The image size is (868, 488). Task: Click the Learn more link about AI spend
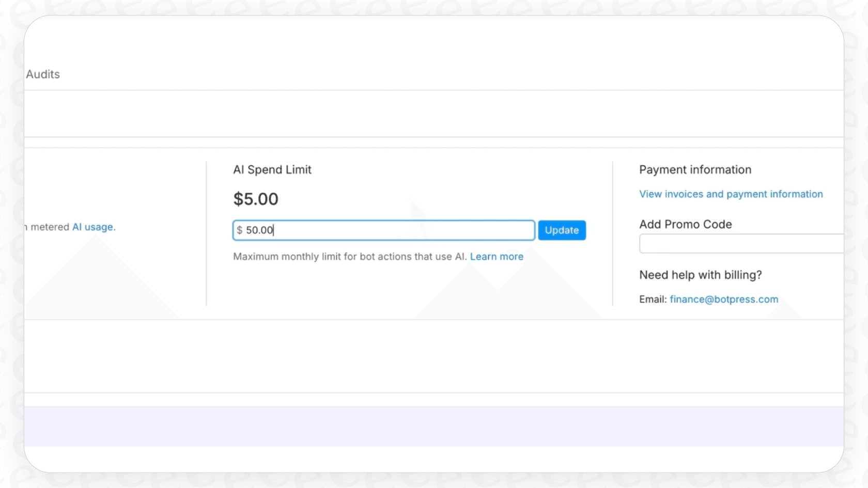pos(496,256)
